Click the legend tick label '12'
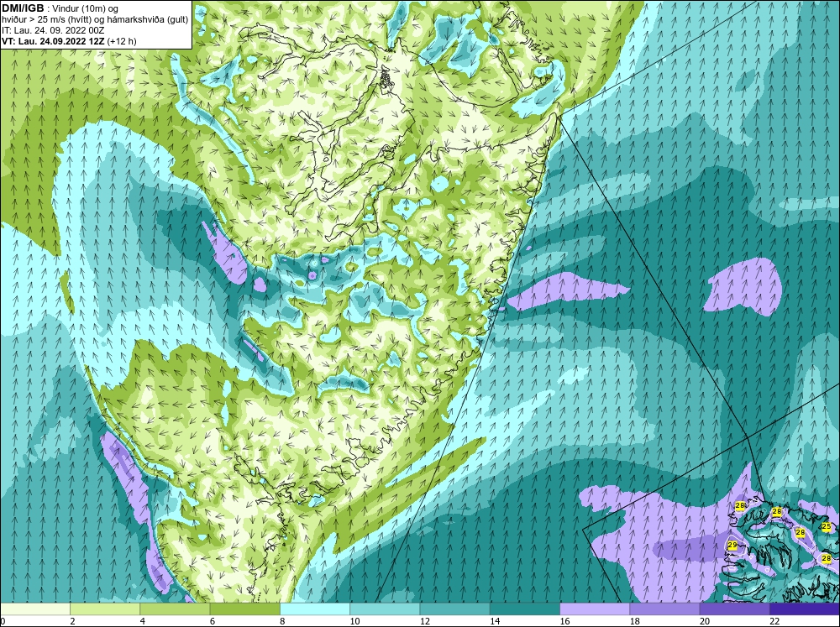The image size is (840, 627). pos(424,621)
